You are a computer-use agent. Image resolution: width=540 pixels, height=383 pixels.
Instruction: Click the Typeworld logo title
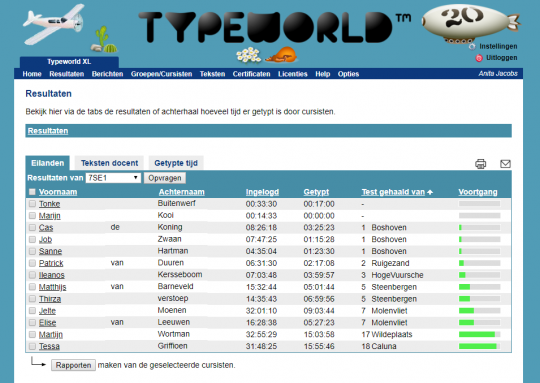point(274,27)
